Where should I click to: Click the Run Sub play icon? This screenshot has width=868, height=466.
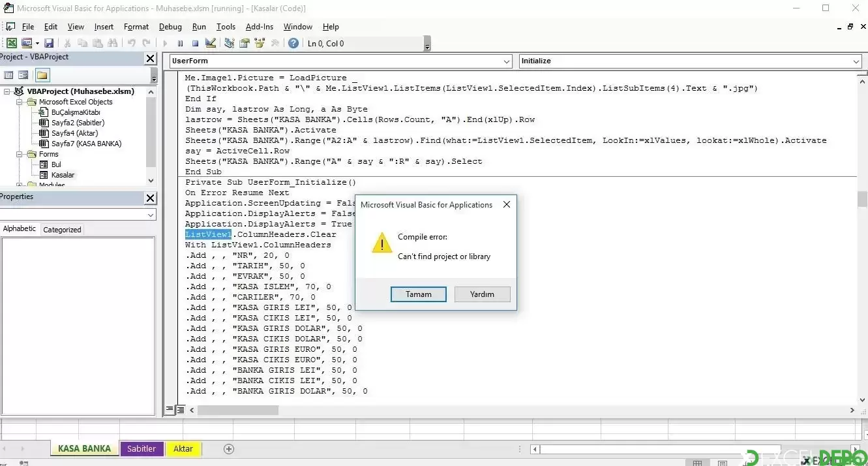click(x=165, y=43)
